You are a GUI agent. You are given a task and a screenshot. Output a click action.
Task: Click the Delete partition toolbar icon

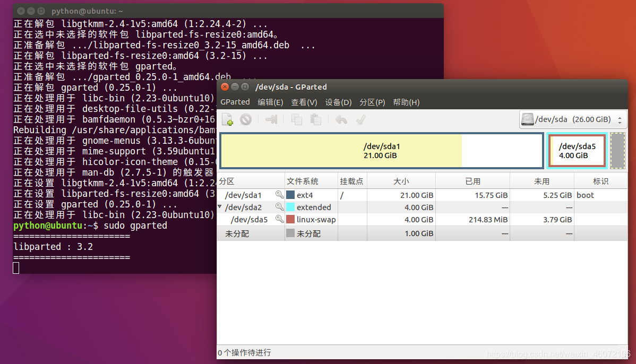tap(246, 119)
